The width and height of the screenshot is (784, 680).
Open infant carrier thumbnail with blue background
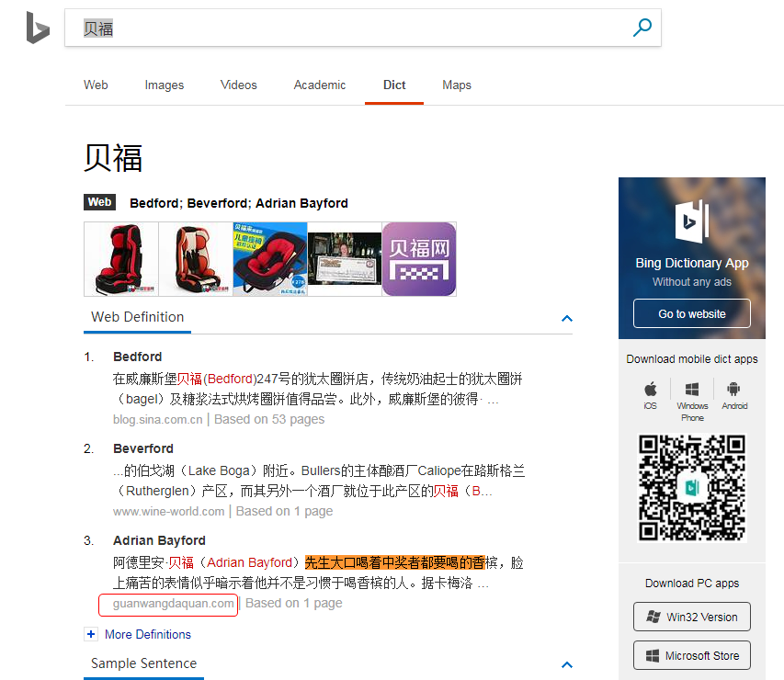(x=270, y=259)
